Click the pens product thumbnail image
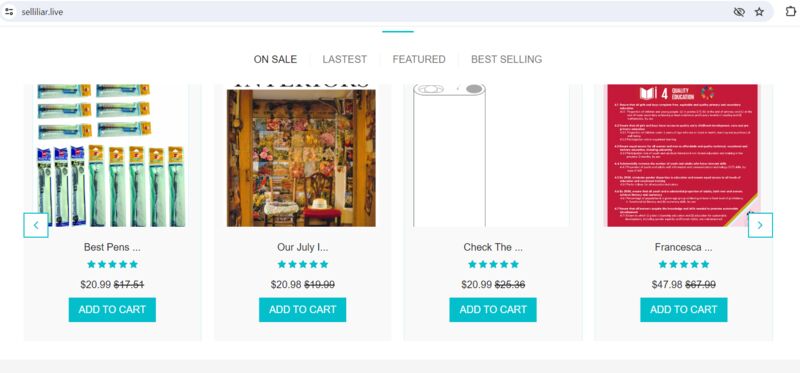Screen dimensions: 800x373 [112, 155]
